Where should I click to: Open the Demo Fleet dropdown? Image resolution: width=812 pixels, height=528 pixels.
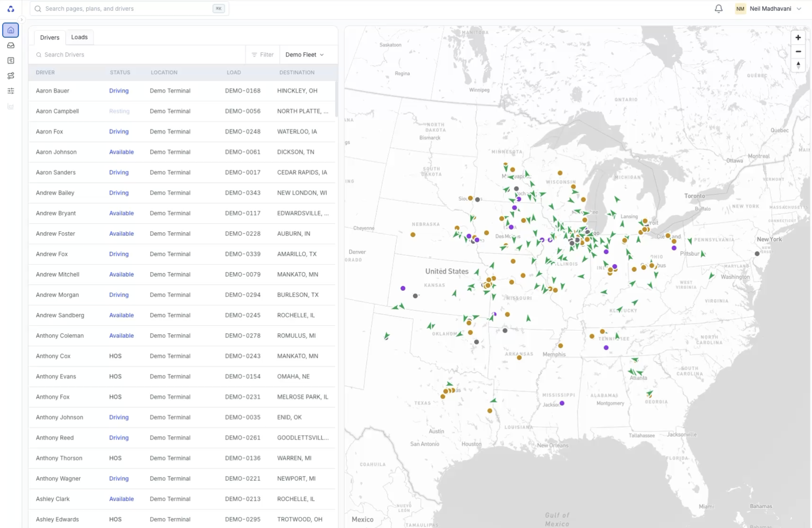304,54
